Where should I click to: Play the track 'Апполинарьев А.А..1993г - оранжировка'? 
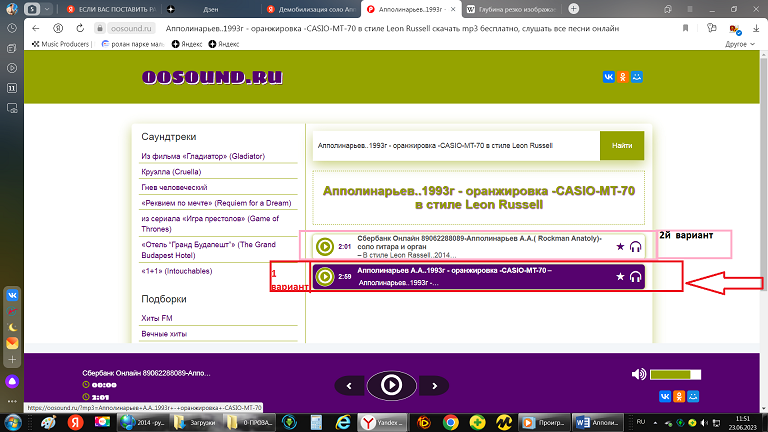point(325,277)
